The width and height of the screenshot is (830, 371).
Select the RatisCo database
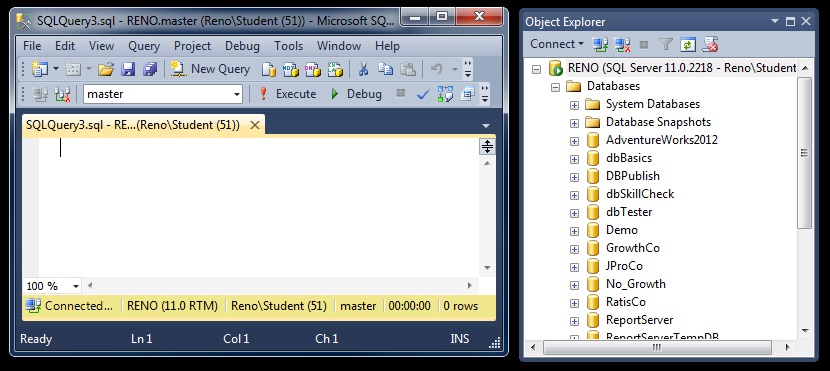click(x=626, y=302)
